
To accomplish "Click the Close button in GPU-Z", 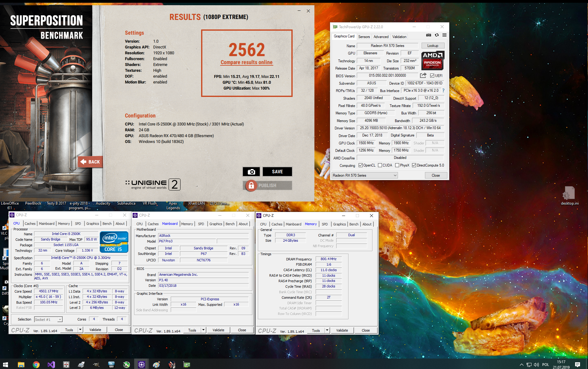I will click(x=436, y=175).
